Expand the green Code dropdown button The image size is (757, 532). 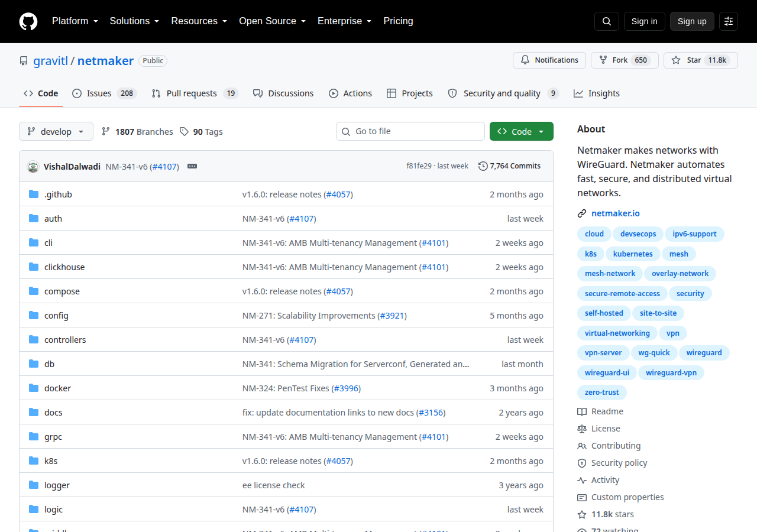pyautogui.click(x=522, y=131)
